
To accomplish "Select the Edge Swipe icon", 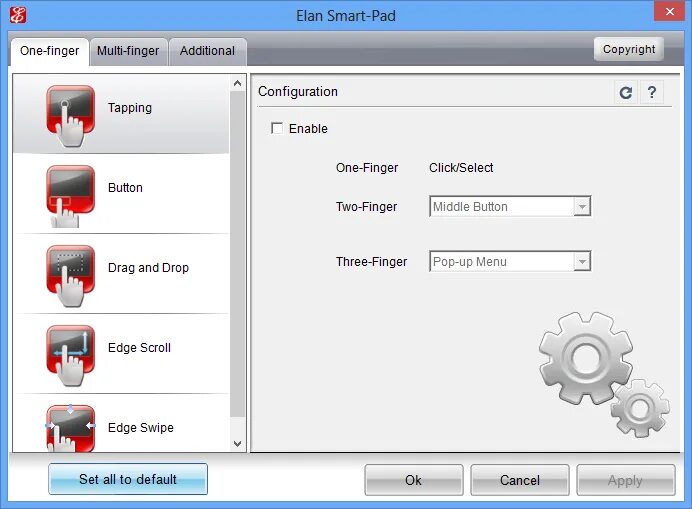I will [70, 428].
